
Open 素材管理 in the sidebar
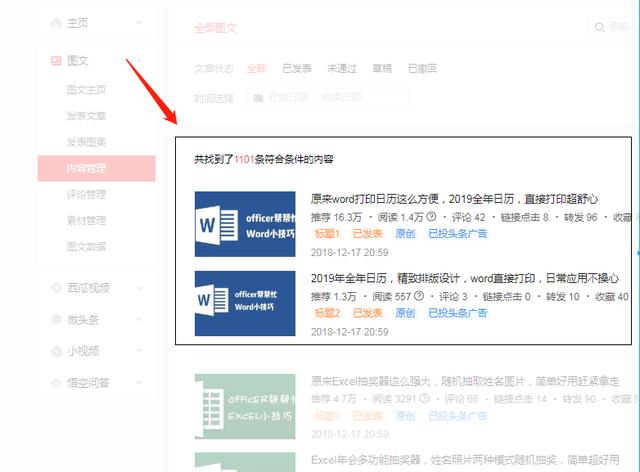tap(86, 220)
